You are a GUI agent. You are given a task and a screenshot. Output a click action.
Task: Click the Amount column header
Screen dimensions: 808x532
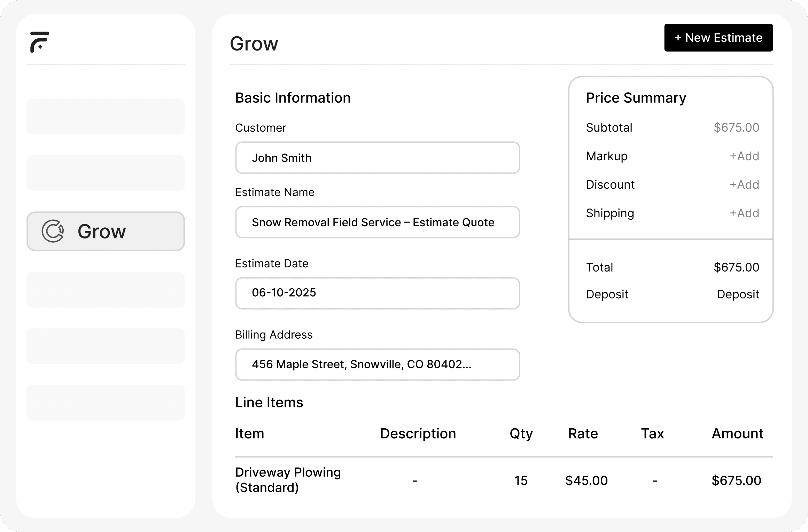pos(737,433)
